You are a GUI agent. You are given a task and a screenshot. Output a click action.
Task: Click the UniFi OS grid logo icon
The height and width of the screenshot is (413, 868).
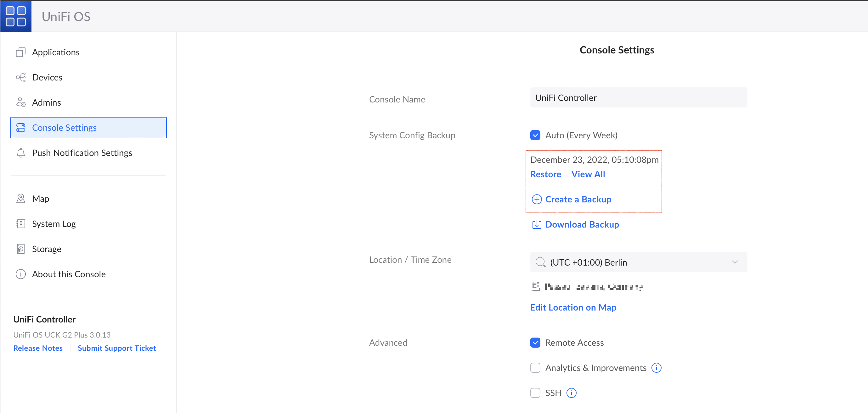coord(16,16)
